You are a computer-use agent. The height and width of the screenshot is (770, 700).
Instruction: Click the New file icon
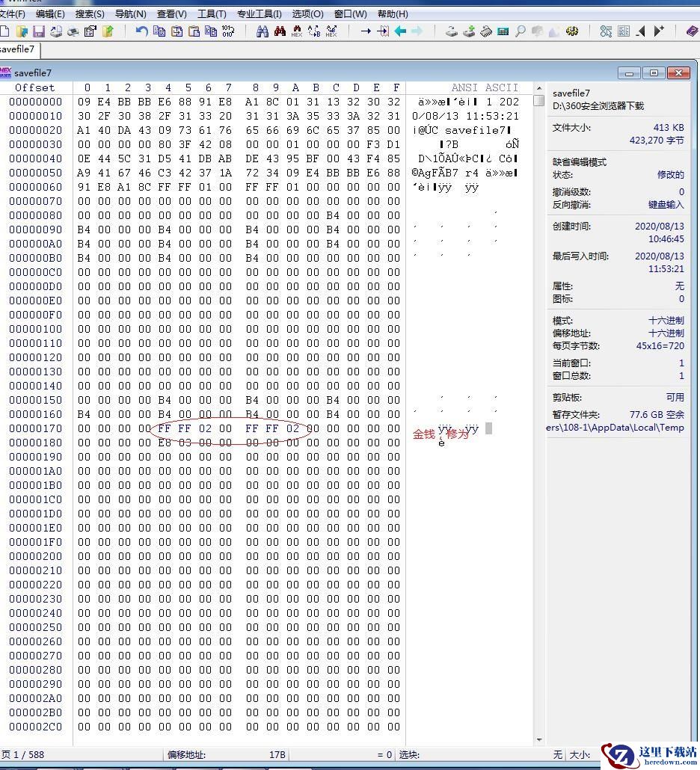tap(4, 31)
